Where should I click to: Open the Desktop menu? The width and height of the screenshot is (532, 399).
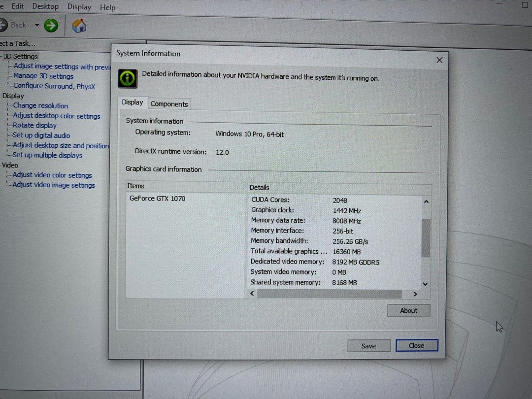[45, 6]
